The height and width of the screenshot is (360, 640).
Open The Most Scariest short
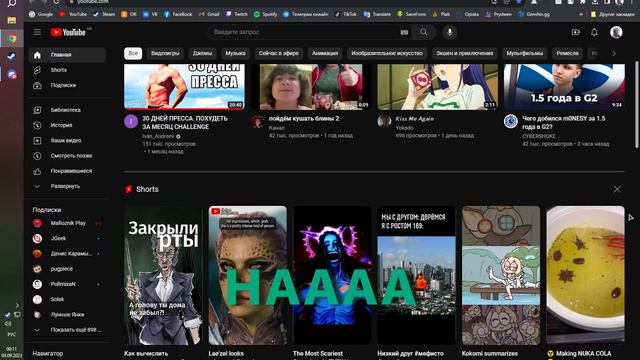pyautogui.click(x=332, y=276)
